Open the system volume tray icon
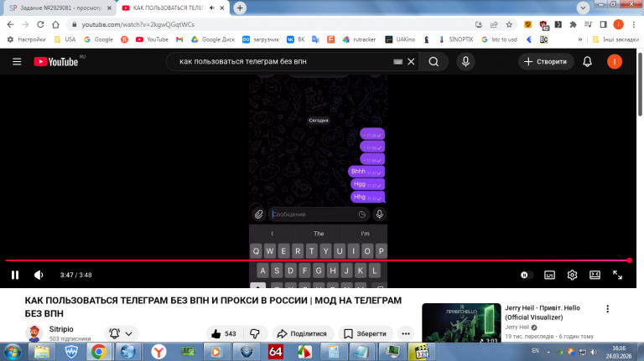The height and width of the screenshot is (361, 644). pyautogui.click(x=594, y=352)
